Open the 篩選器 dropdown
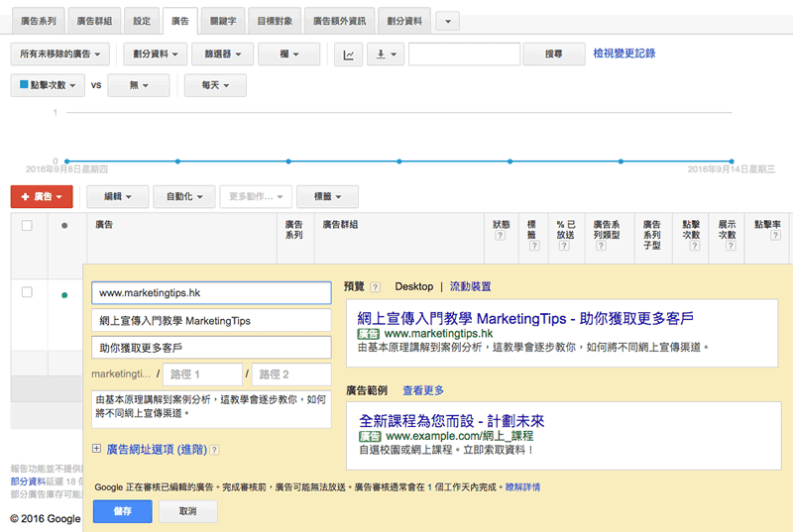 pyautogui.click(x=222, y=54)
